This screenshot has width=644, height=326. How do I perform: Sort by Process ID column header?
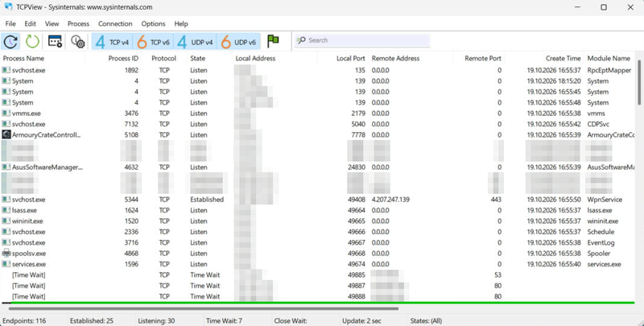123,58
